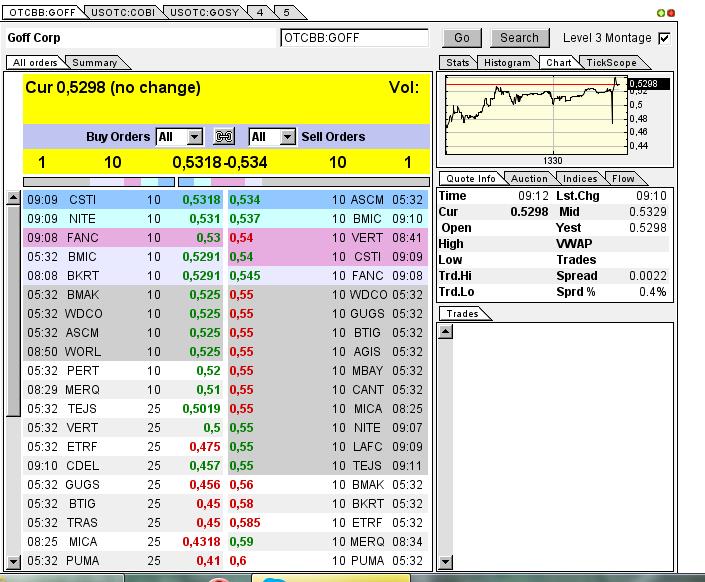Select the All orders tab

tap(35, 63)
